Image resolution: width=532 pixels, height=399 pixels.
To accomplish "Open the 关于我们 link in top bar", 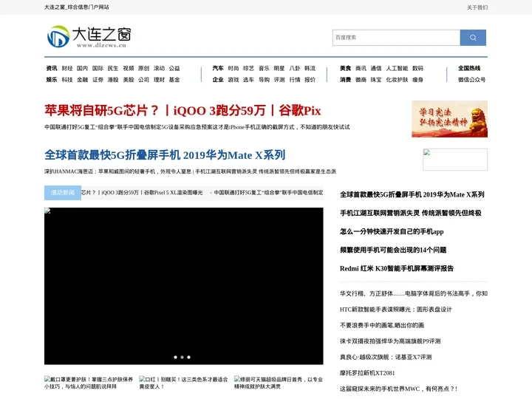I will 477,7.
